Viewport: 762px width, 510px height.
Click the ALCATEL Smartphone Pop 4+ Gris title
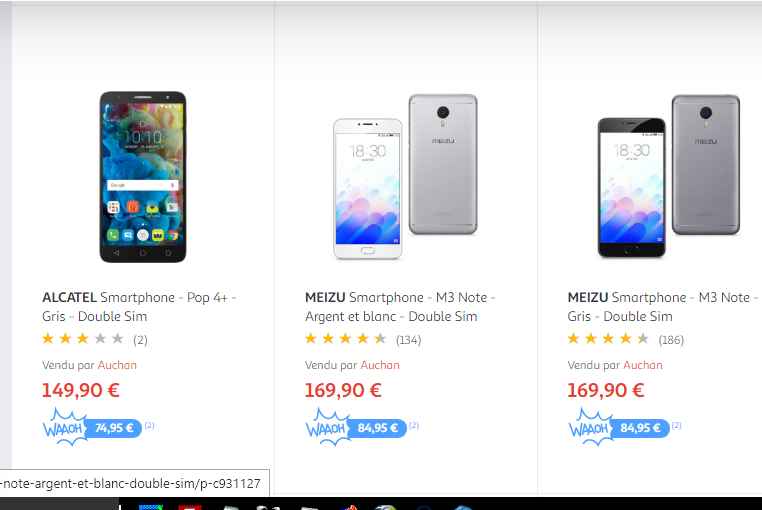click(x=139, y=307)
